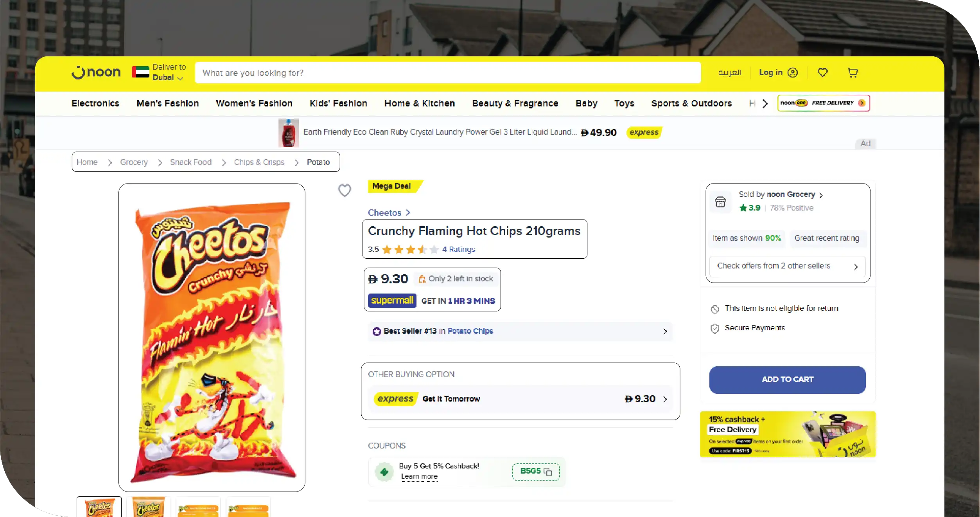
Task: Click the user account icon
Action: pos(793,73)
